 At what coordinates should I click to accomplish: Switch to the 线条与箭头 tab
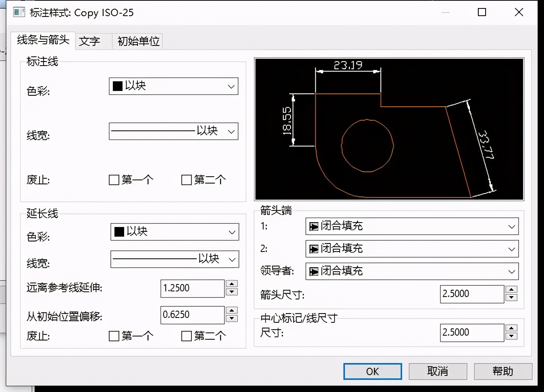43,40
